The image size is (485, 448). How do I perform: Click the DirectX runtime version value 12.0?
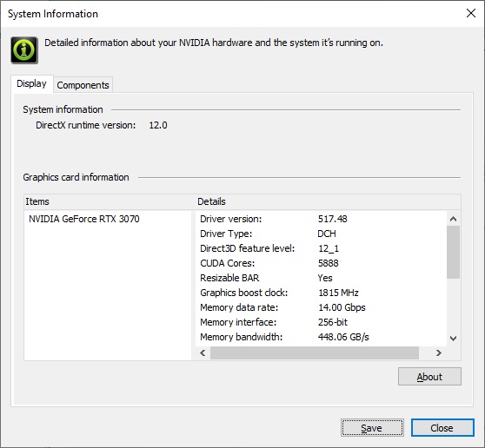click(158, 125)
